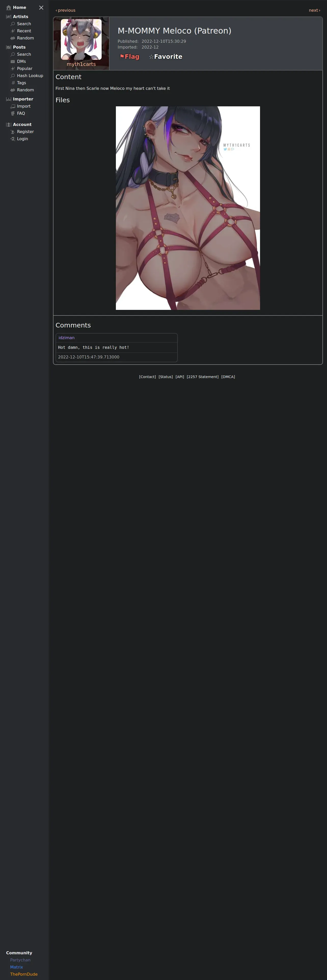
Task: Open the DMs page
Action: click(21, 62)
